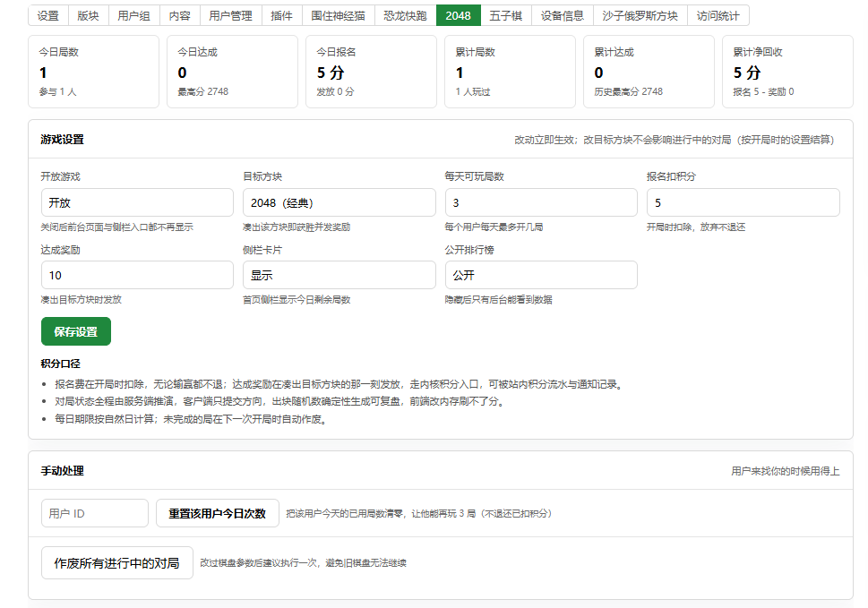Open the 用户组 tab

134,15
